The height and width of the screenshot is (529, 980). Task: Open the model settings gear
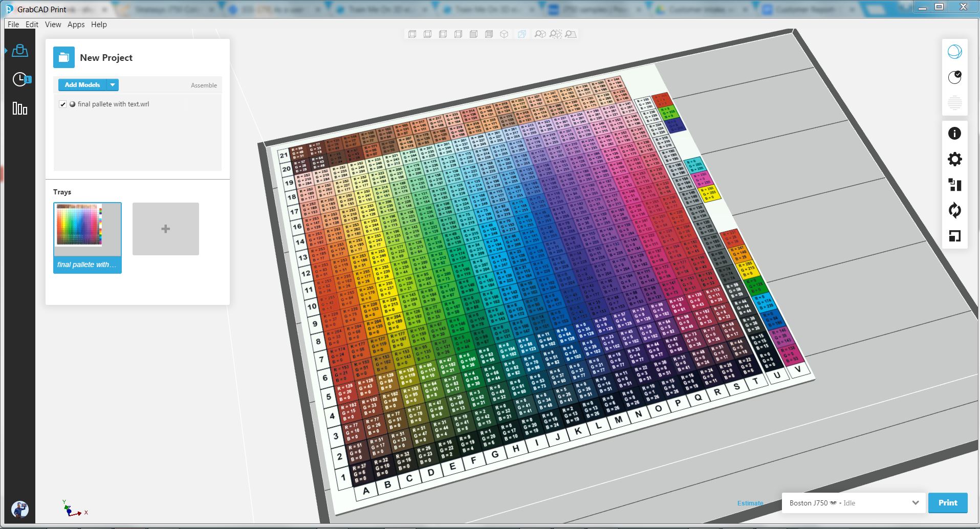[955, 160]
